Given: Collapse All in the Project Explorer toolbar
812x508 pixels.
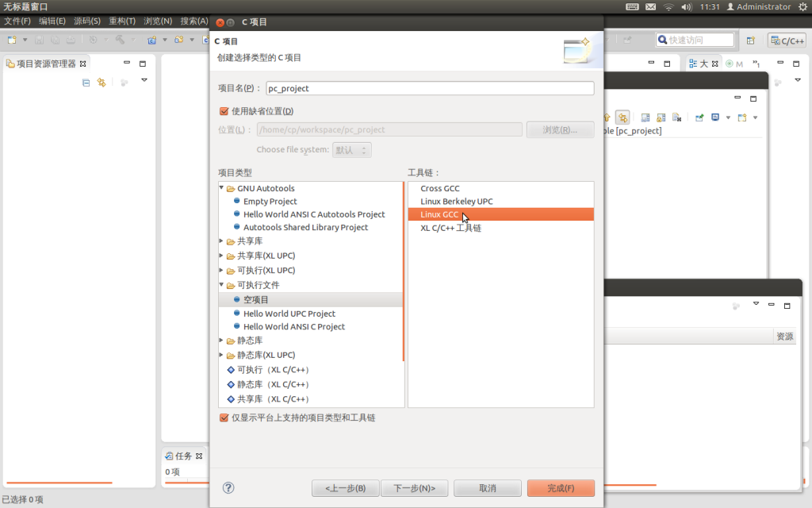Looking at the screenshot, I should pos(86,83).
